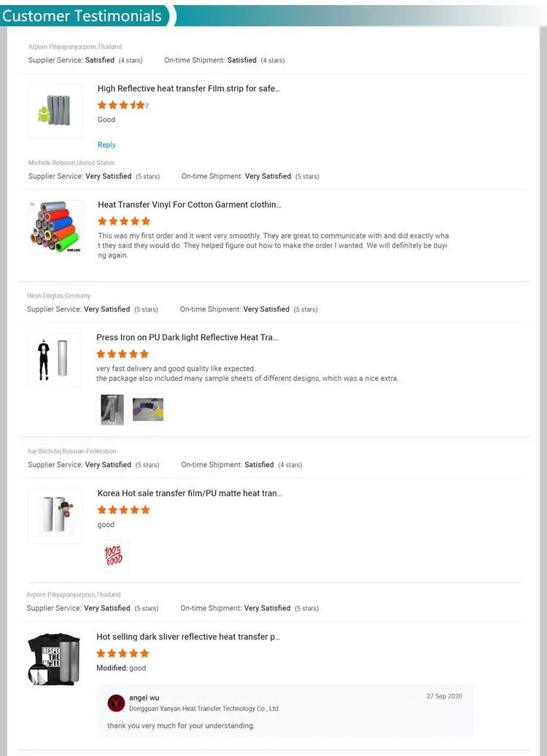This screenshot has height=756, width=547.
Task: Open Press Iron on PU Dark light title
Action: [187, 337]
